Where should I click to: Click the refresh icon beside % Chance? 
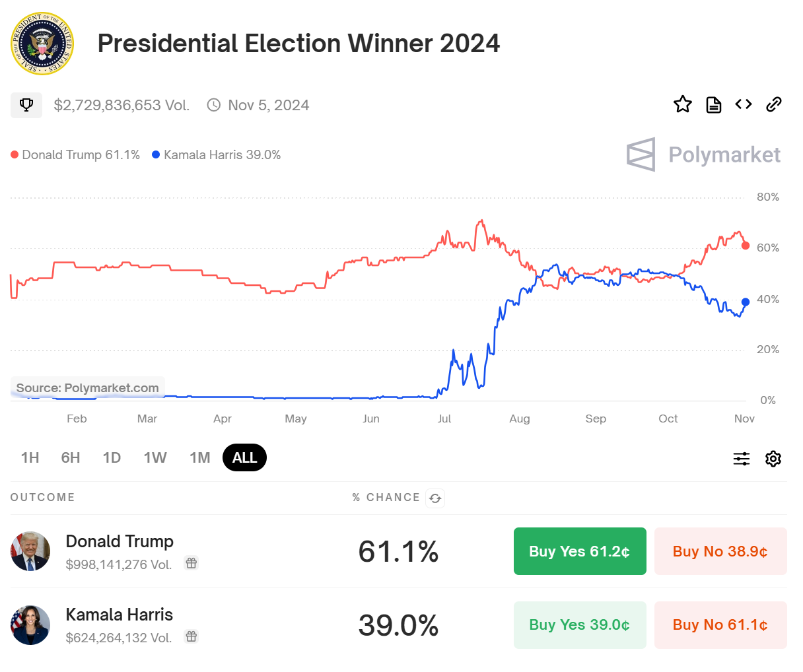(x=435, y=498)
